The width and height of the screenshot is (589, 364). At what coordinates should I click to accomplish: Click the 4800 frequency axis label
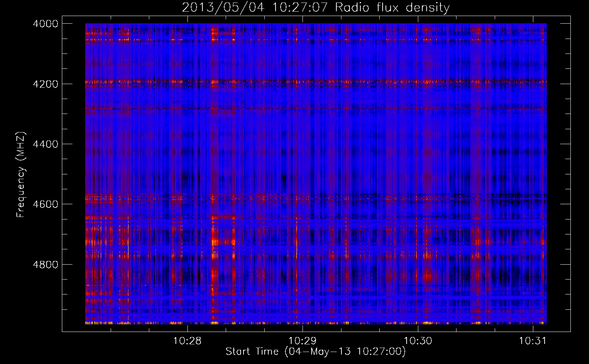[46, 265]
